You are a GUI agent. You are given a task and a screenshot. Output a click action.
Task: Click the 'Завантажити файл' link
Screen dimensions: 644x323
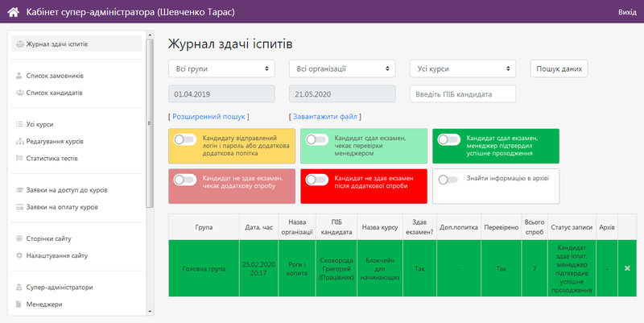pos(325,117)
